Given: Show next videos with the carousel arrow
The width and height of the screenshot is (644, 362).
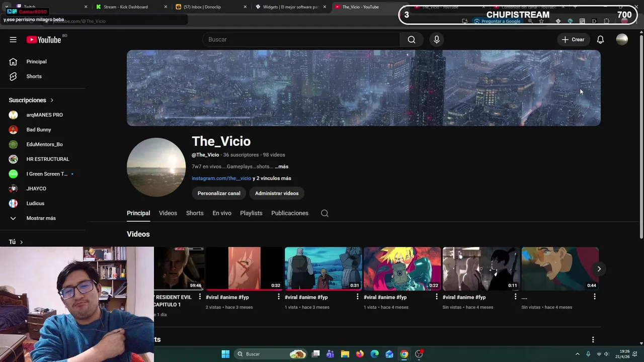Looking at the screenshot, I should (x=599, y=269).
